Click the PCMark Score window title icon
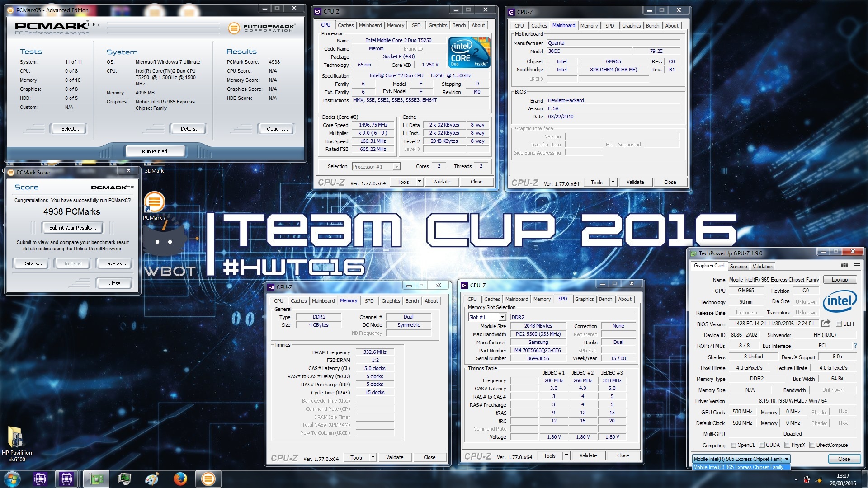Screen dimensions: 868x488 click(11, 172)
